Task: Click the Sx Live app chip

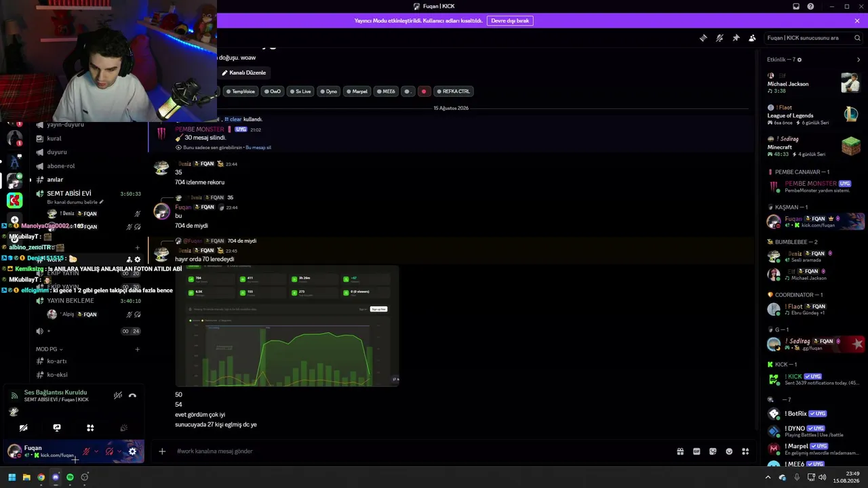Action: tap(300, 91)
